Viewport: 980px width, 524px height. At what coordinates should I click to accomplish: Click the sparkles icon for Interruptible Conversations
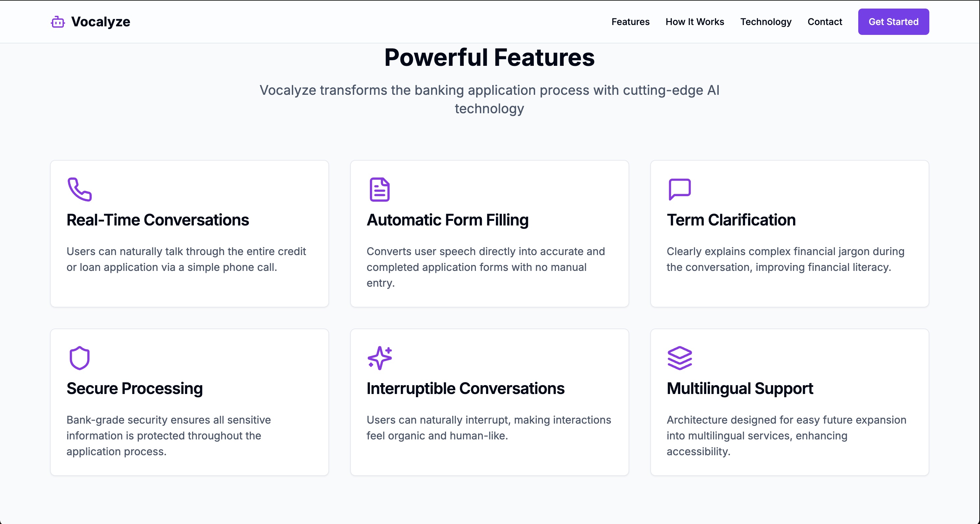pyautogui.click(x=379, y=358)
